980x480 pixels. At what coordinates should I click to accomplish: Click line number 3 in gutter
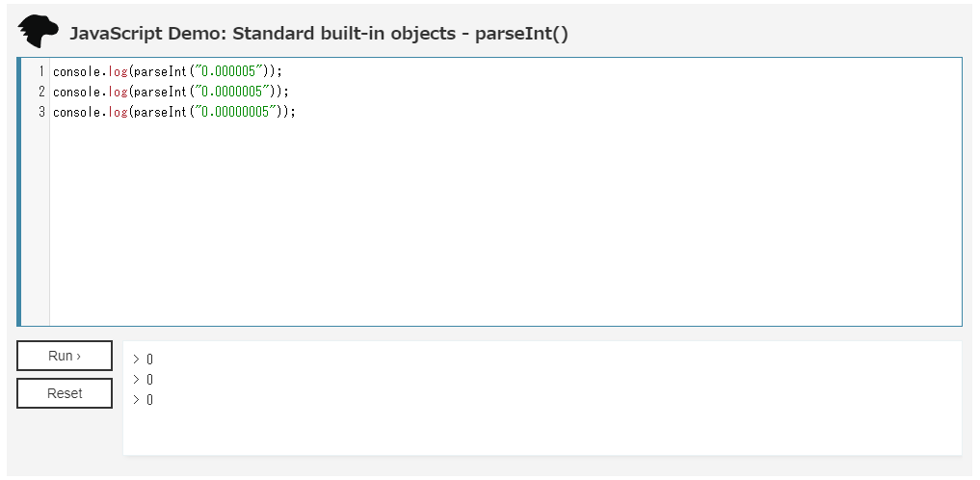point(41,112)
